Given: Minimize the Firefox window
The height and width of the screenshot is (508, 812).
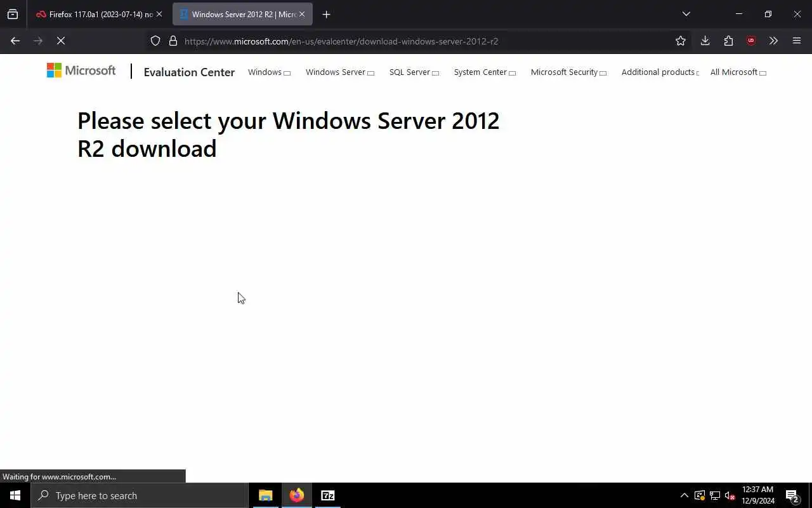Looking at the screenshot, I should pos(738,14).
